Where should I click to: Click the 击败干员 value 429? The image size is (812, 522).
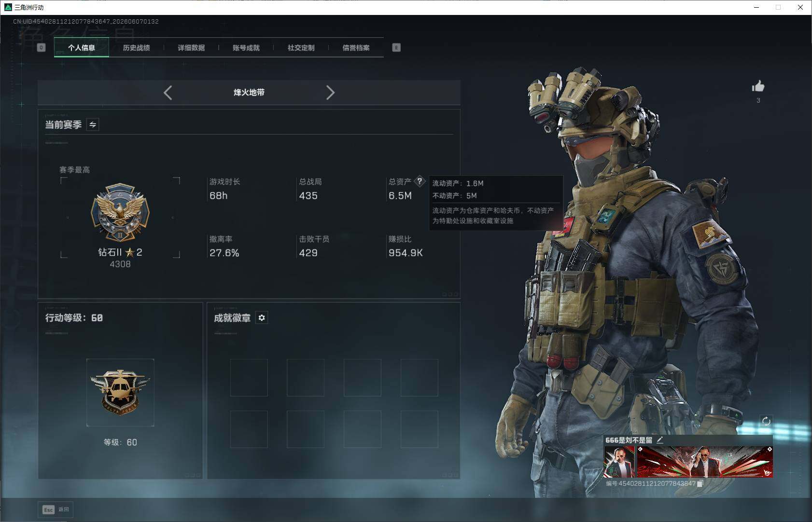pos(308,253)
